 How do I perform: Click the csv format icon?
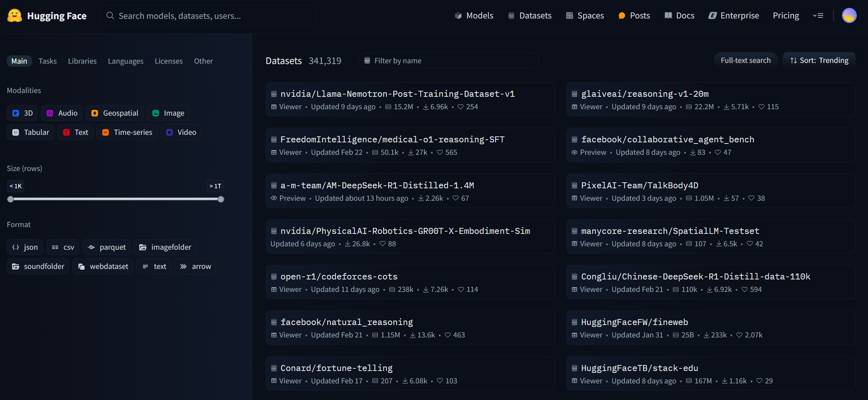coord(55,247)
